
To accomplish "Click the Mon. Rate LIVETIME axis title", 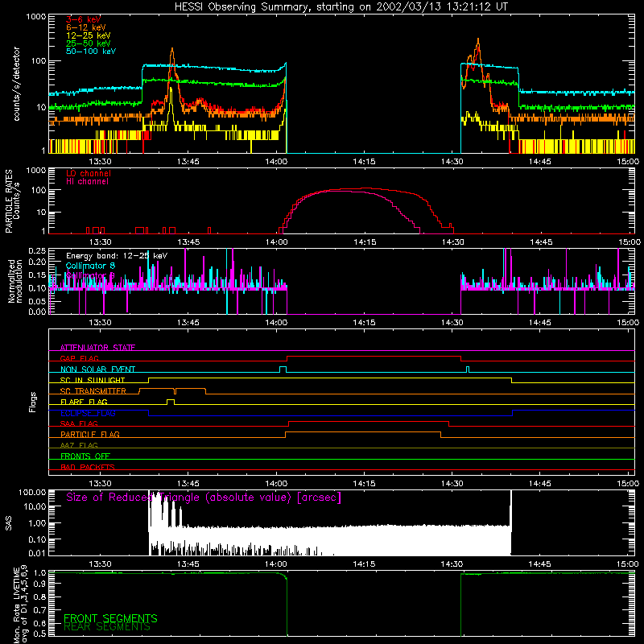I will pos(20,604).
